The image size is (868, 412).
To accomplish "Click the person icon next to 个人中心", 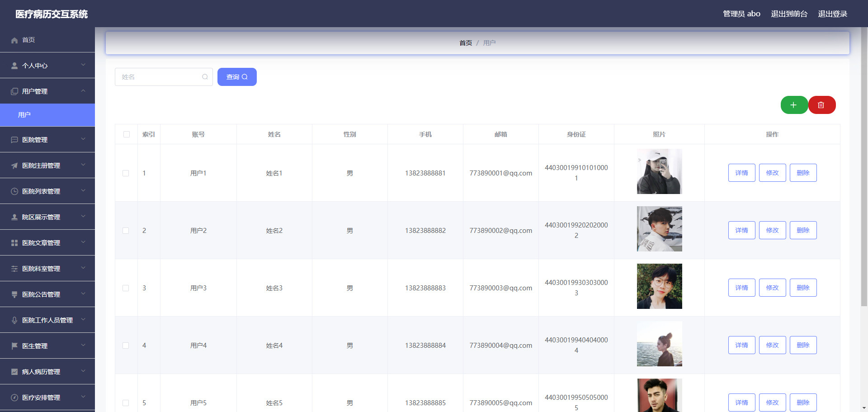I will pyautogui.click(x=14, y=66).
